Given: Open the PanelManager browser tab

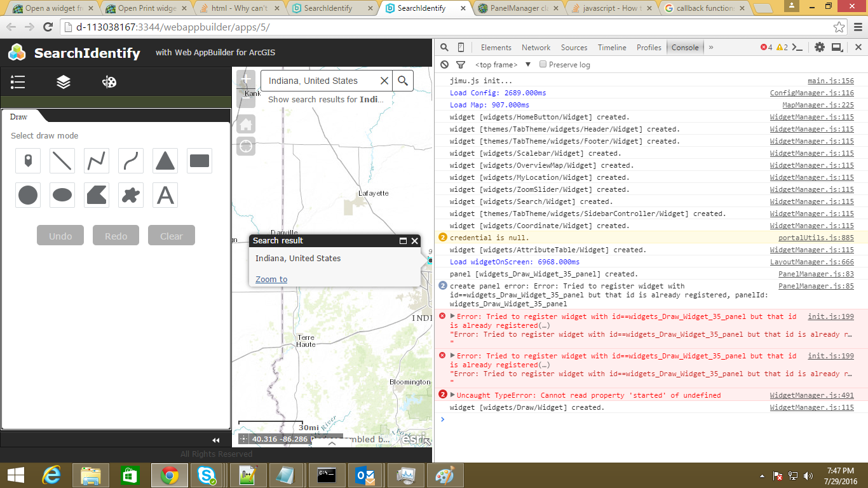Looking at the screenshot, I should (519, 8).
